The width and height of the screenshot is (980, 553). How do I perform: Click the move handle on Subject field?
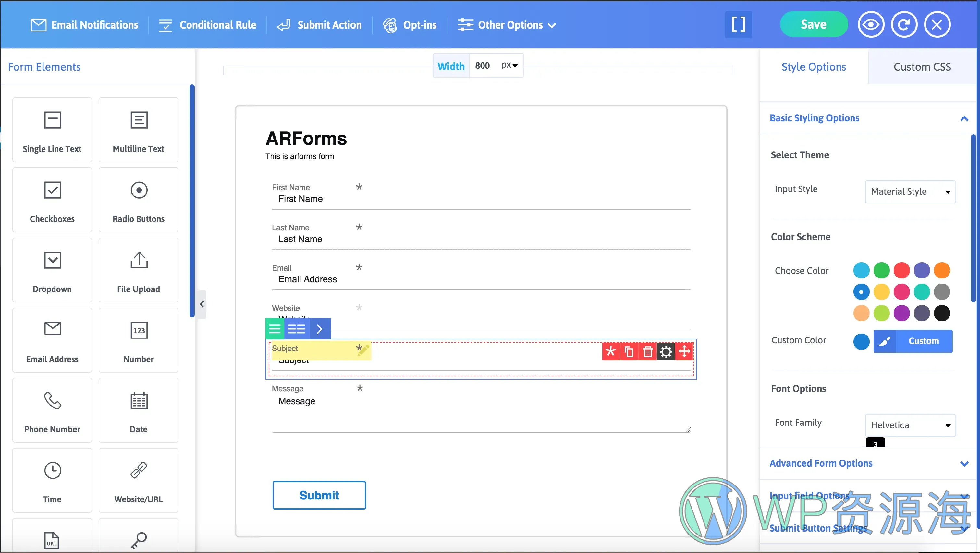[684, 351]
